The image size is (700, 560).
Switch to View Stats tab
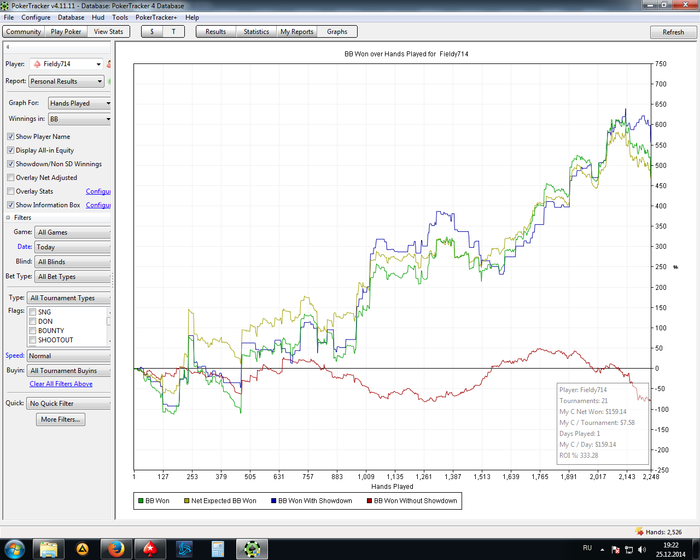pyautogui.click(x=108, y=32)
